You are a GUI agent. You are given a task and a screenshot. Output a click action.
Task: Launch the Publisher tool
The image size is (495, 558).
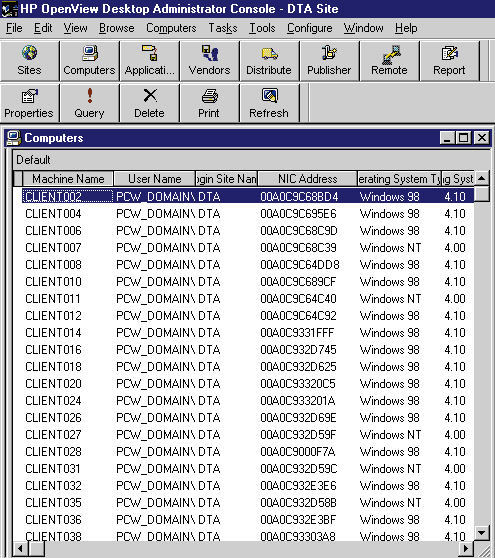[x=329, y=61]
